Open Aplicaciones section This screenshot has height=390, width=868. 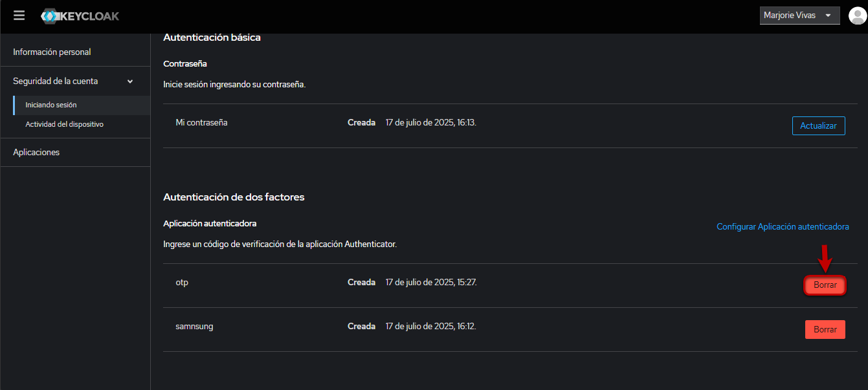tap(36, 152)
